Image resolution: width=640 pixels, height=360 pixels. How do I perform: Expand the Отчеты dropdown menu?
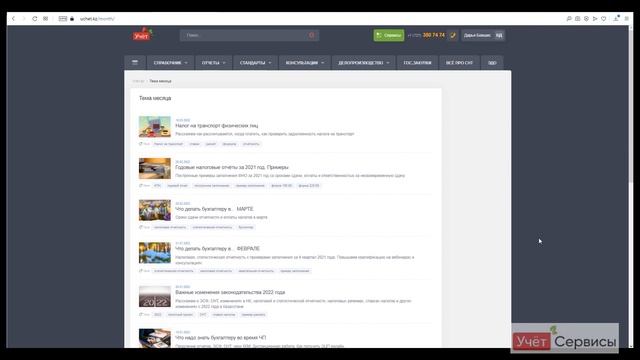point(213,63)
